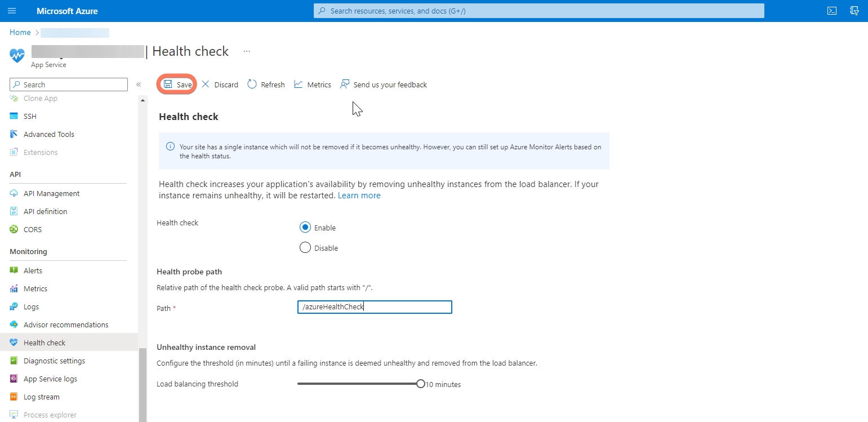Viewport: 868px width, 422px height.
Task: Click the Alerts green icon
Action: [x=14, y=270]
